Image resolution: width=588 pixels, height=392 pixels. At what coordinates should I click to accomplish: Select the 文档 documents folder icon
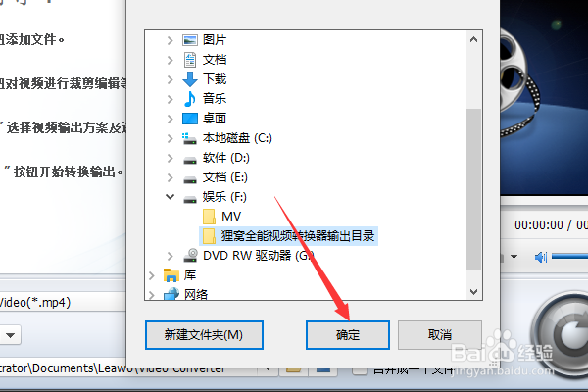[x=190, y=60]
